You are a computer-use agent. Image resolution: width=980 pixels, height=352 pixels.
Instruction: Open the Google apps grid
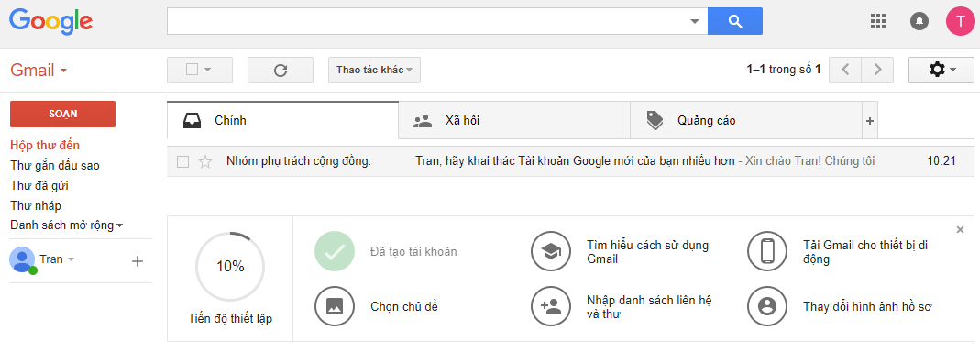point(878,21)
